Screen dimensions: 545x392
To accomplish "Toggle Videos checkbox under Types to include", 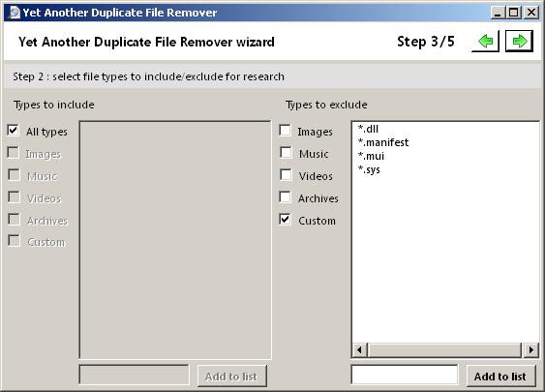I will pyautogui.click(x=14, y=197).
